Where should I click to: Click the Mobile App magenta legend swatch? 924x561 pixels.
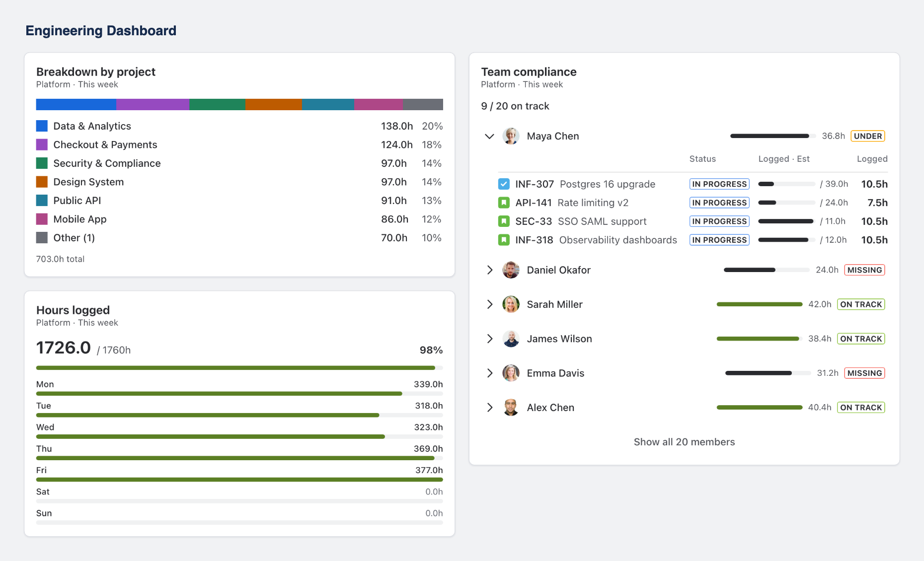click(x=42, y=219)
